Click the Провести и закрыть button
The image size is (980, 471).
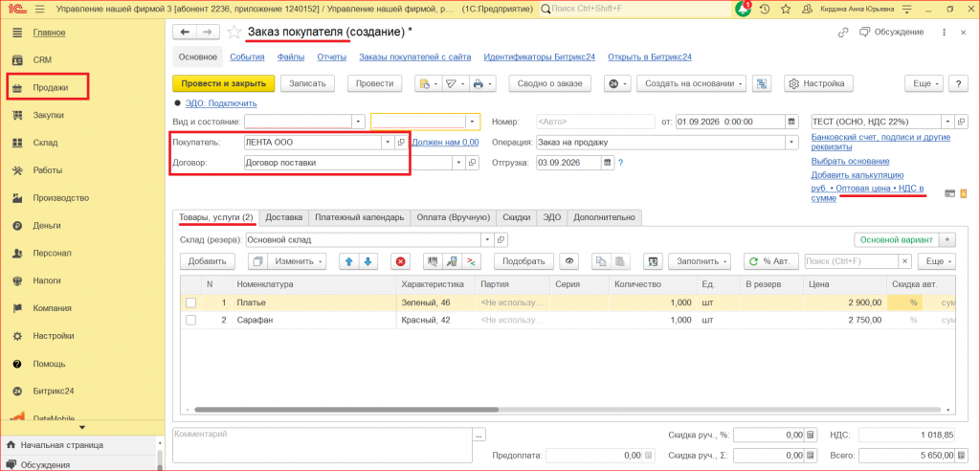tap(224, 83)
